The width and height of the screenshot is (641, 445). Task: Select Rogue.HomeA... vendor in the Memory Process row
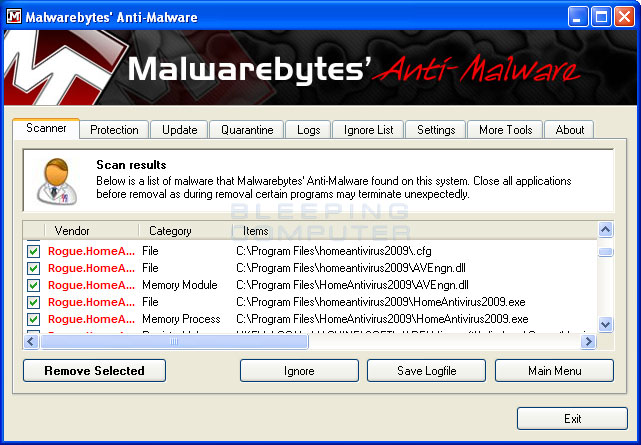(x=91, y=319)
